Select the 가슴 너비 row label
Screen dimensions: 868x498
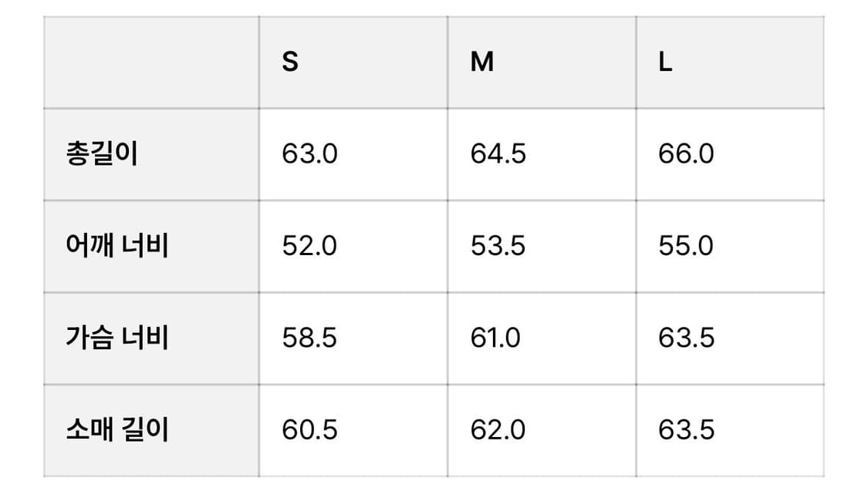117,338
